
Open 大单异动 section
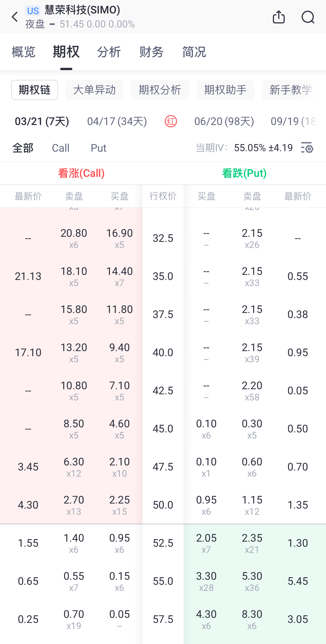[94, 90]
